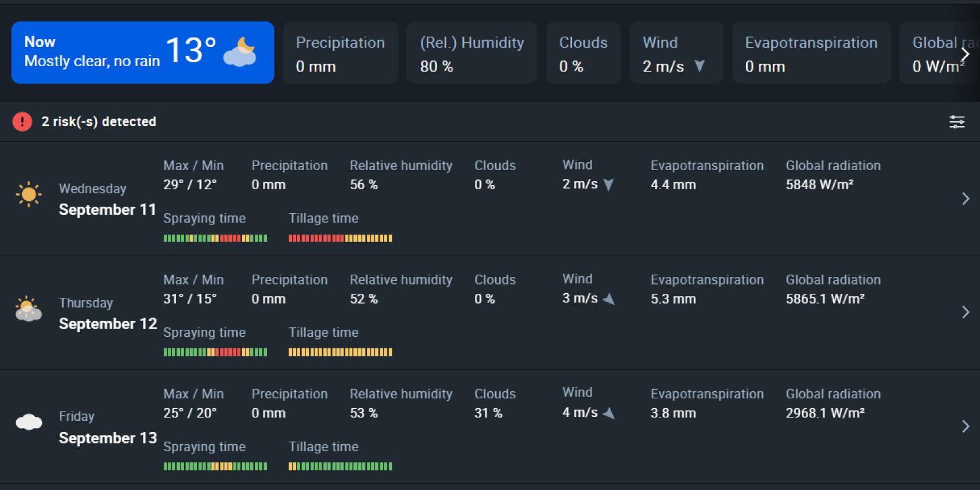The image size is (980, 490).
Task: Click Wednesday's Spraying time color bar
Action: point(215,238)
